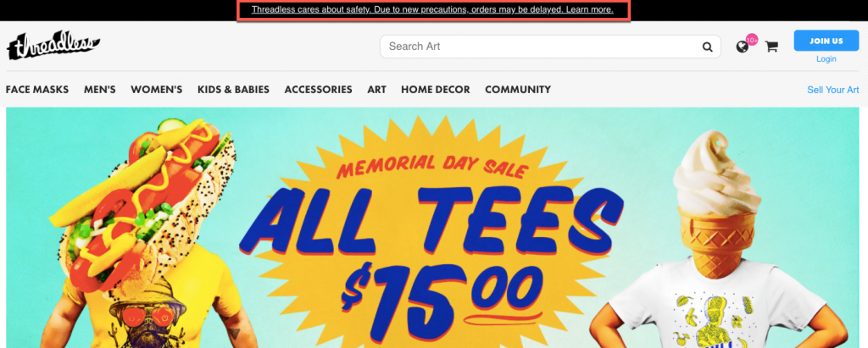Open the Login link
The image size is (868, 348).
(826, 59)
